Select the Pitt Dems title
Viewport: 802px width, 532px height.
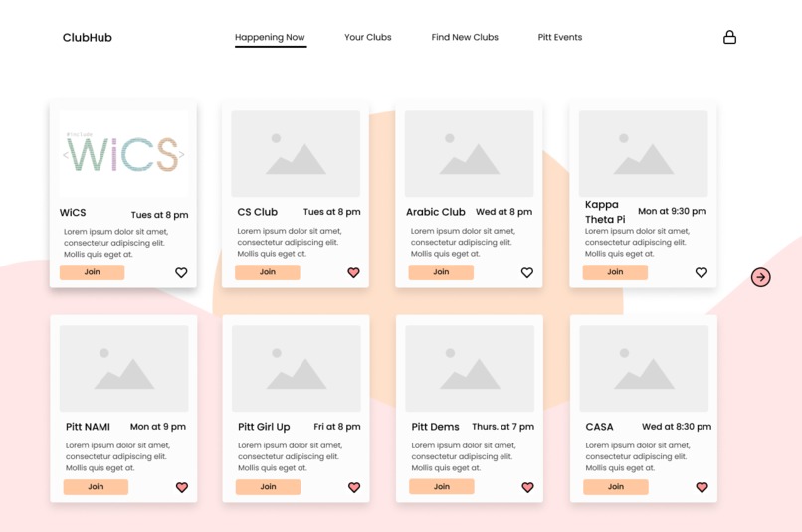[x=435, y=427]
